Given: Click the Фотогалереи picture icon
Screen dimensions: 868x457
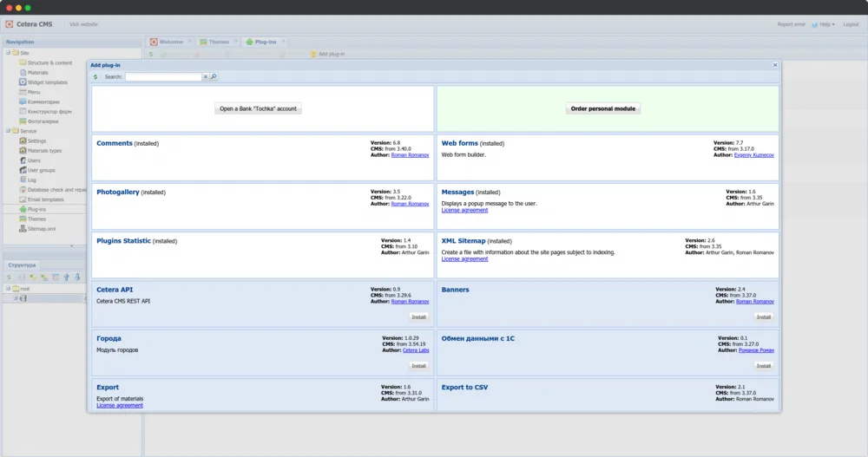Looking at the screenshot, I should pyautogui.click(x=23, y=121).
